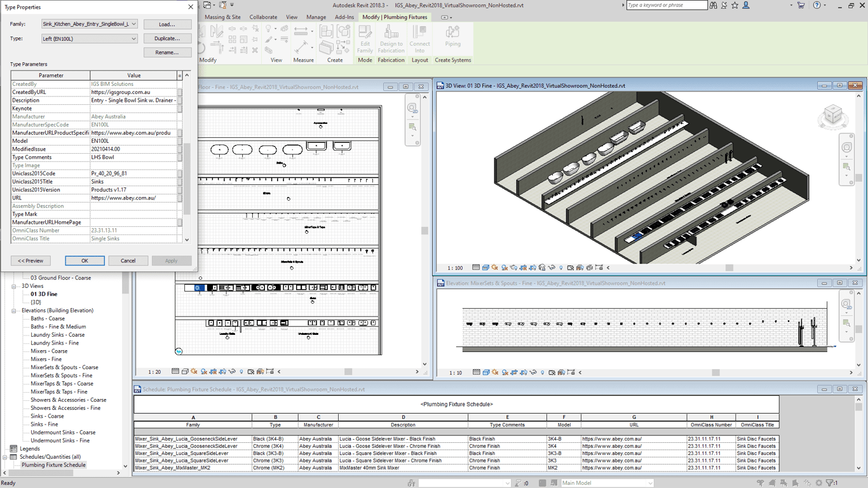This screenshot has width=868, height=488.
Task: Collapse the 3D Views tree node
Action: (x=14, y=286)
